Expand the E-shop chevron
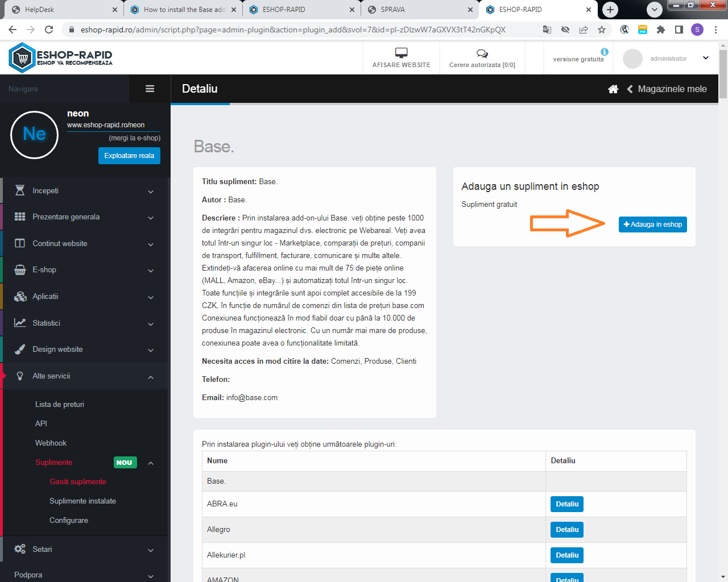 point(151,271)
